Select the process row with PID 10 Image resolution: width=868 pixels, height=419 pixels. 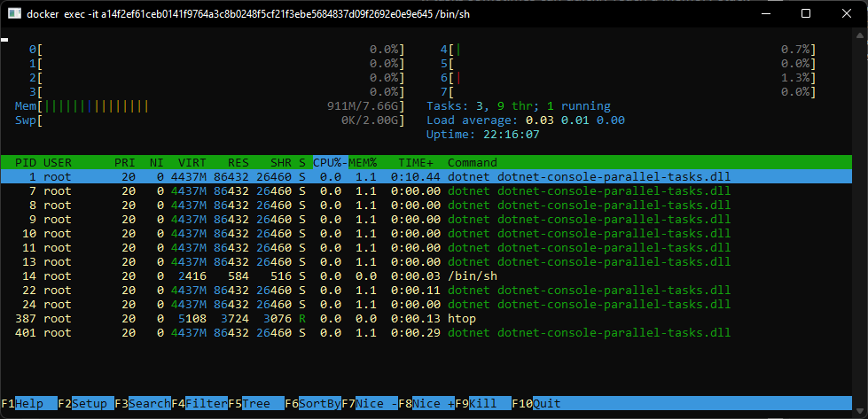(x=426, y=233)
